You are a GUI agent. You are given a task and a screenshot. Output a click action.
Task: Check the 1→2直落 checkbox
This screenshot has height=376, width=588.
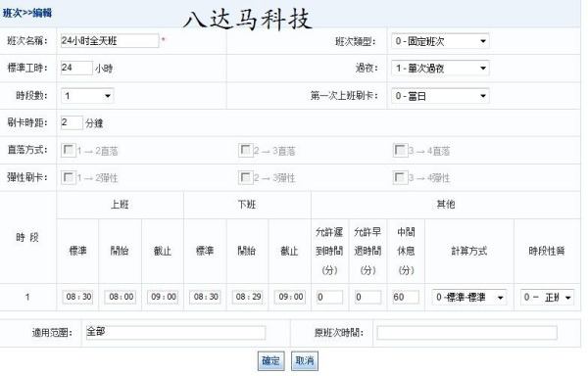pyautogui.click(x=69, y=150)
